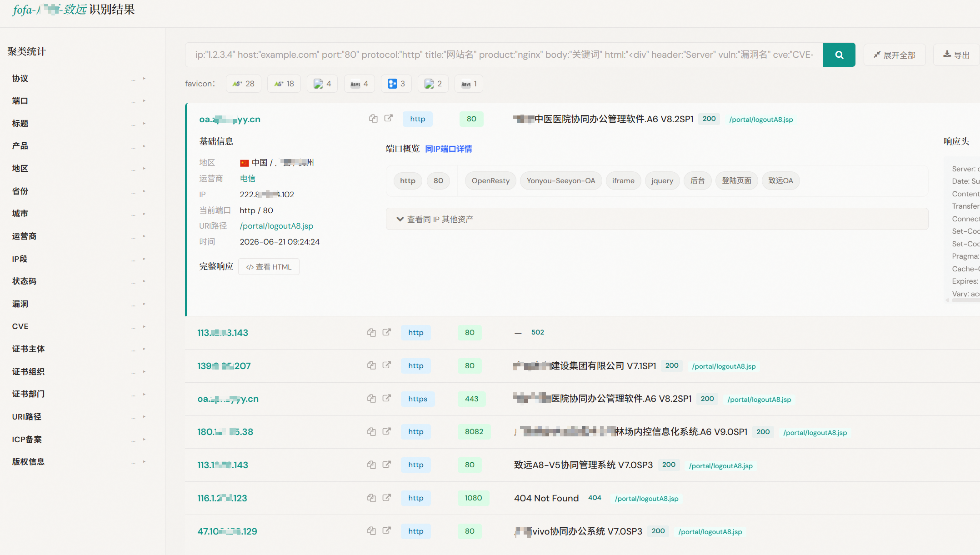Viewport: 980px width, 555px height.
Task: Click the 1080 port tag
Action: [x=473, y=498]
